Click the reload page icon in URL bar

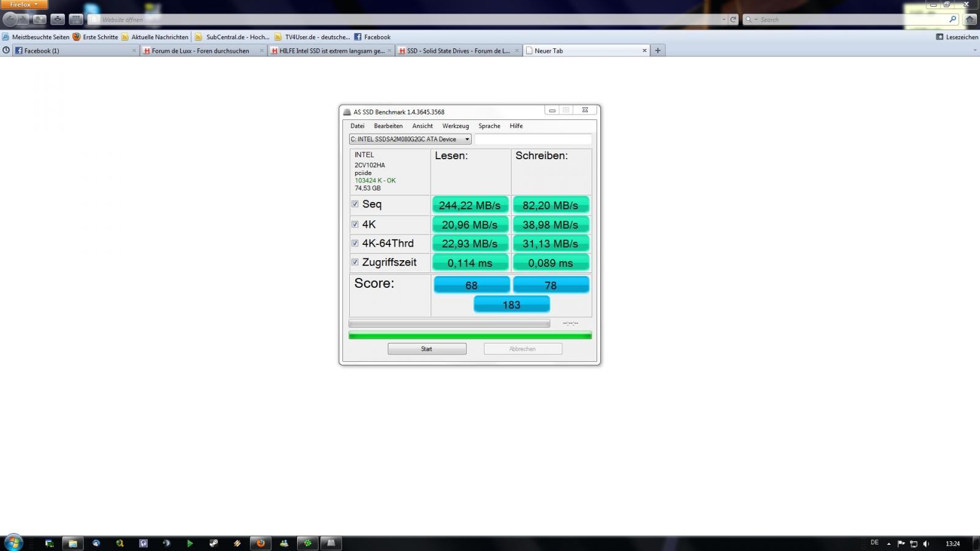(x=733, y=20)
